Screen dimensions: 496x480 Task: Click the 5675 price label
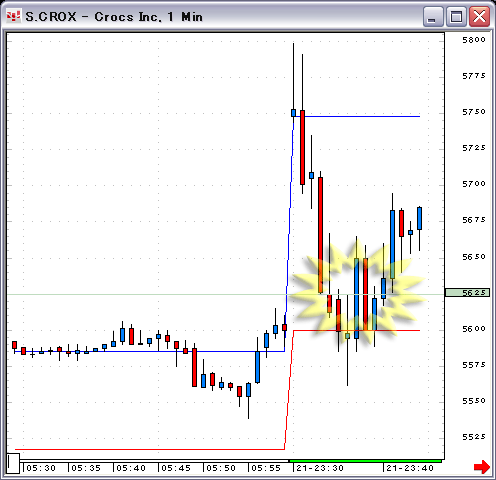pos(474,220)
